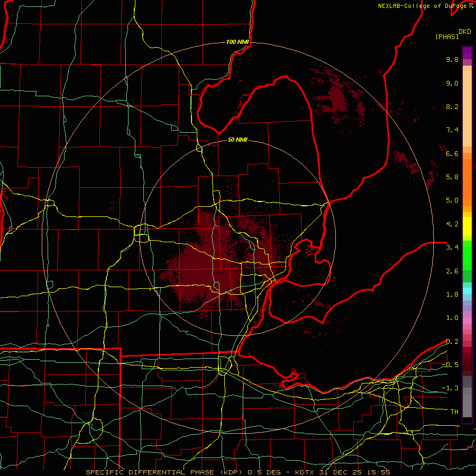Click the 1.8 value on color scale
This screenshot has width=476, height=476.
click(x=452, y=295)
